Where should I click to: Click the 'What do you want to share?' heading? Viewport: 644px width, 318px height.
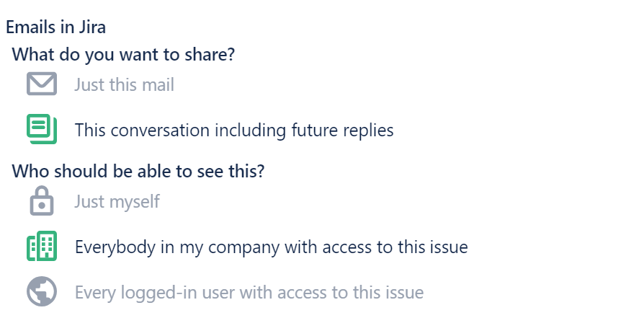123,54
